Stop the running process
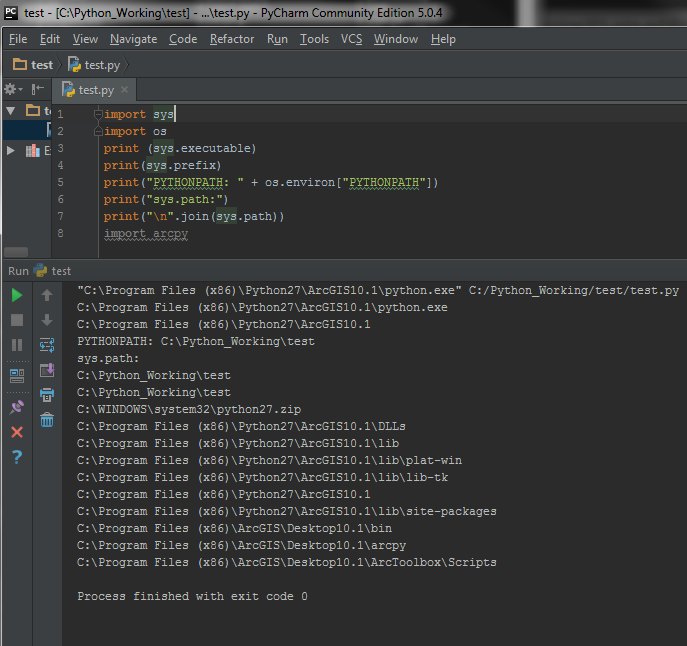Image resolution: width=687 pixels, height=646 pixels. click(x=17, y=320)
